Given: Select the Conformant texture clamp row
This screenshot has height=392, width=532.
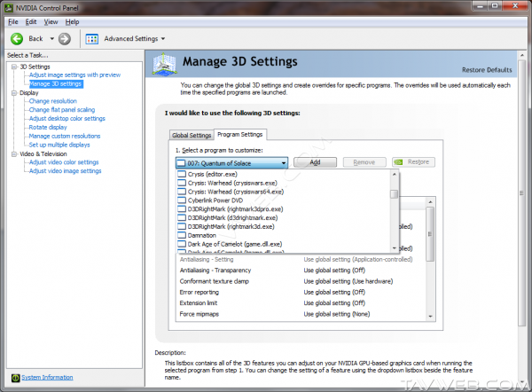Looking at the screenshot, I should (301, 281).
